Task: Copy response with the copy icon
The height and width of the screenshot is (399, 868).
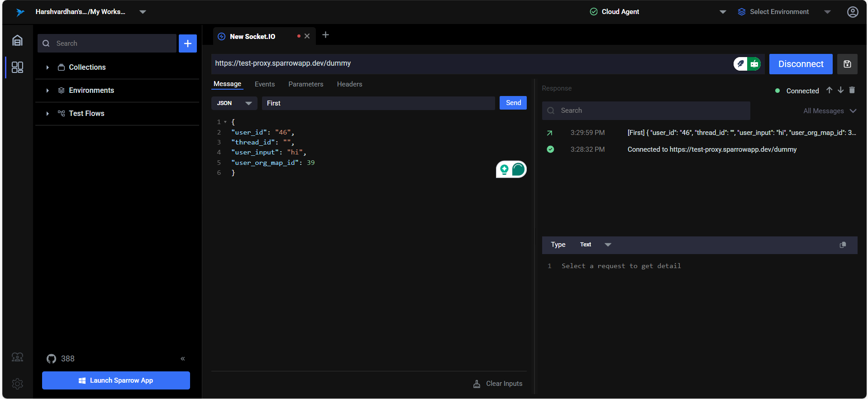Action: point(843,245)
